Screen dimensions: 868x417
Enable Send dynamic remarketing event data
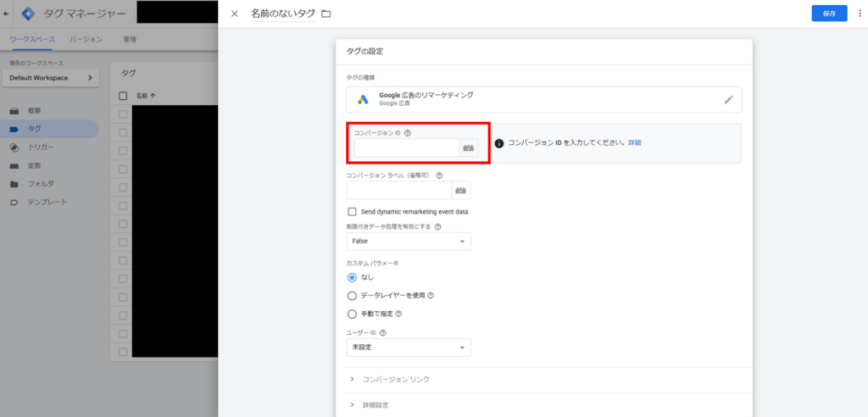click(352, 212)
